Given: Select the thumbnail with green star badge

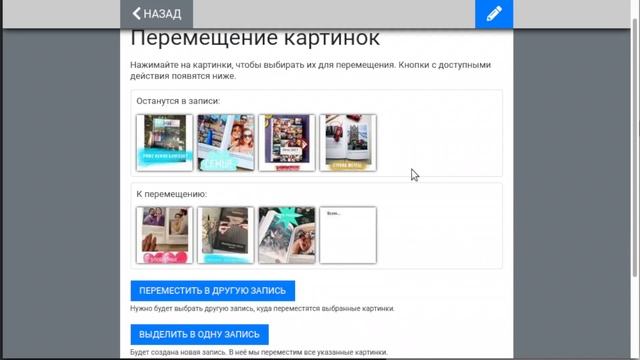Looking at the screenshot, I should (x=287, y=235).
